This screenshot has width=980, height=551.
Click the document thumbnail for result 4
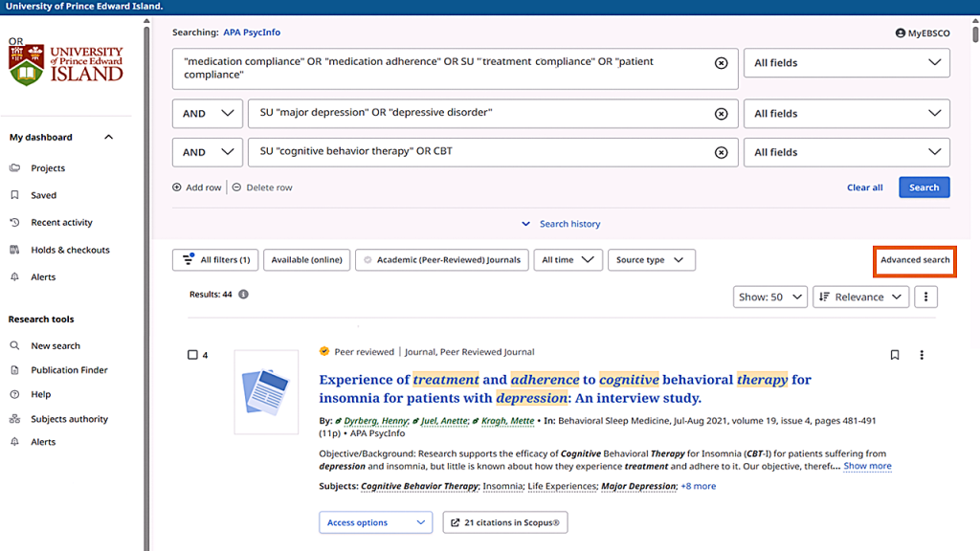coord(266,392)
